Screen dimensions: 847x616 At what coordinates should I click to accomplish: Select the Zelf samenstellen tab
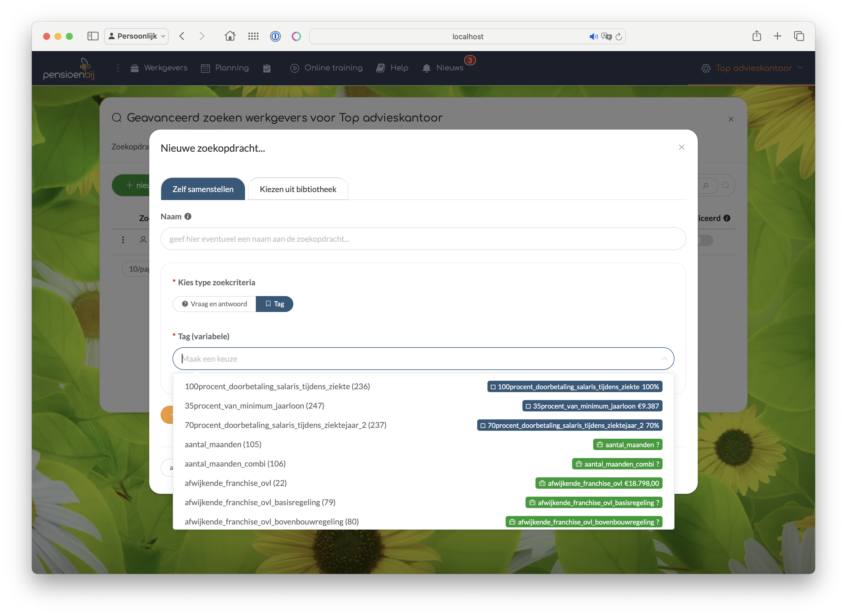tap(203, 189)
